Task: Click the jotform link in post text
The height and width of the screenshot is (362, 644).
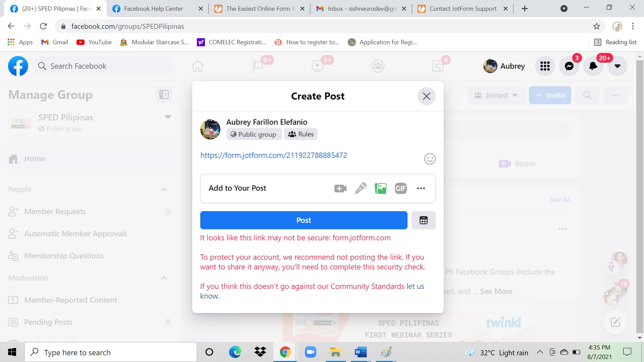Action: coord(274,155)
